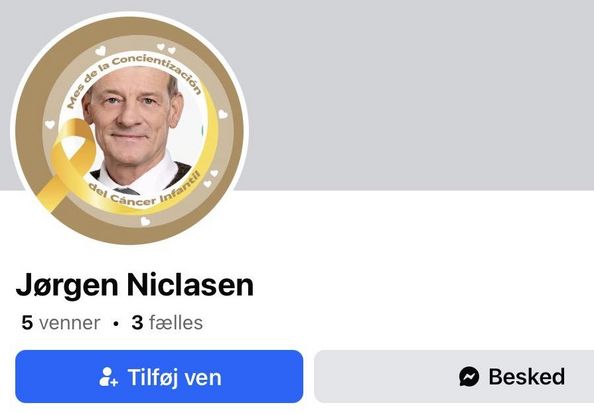Click the add-friend person icon
Viewport: 594px width, 415px height.
108,377
